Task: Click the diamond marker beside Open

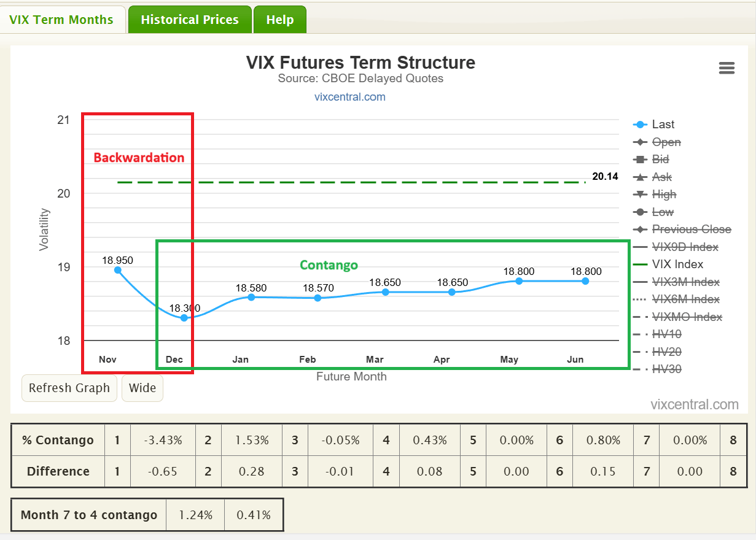Action: (x=640, y=142)
